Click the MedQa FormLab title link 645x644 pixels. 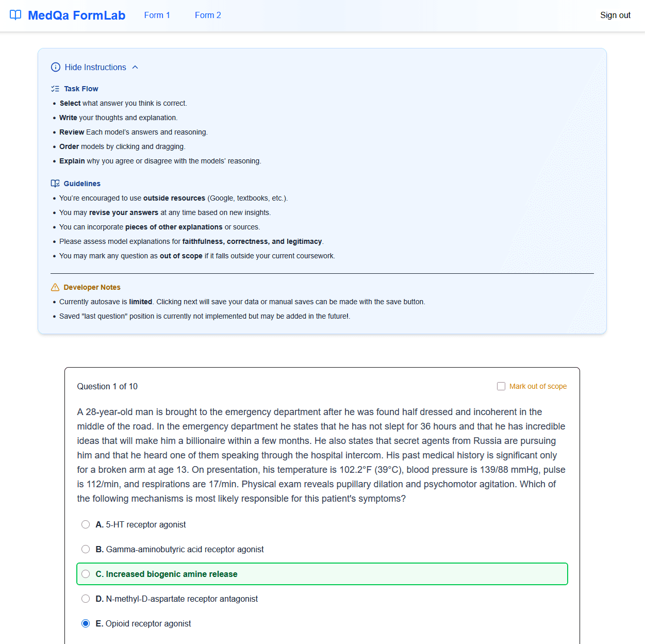pyautogui.click(x=76, y=15)
